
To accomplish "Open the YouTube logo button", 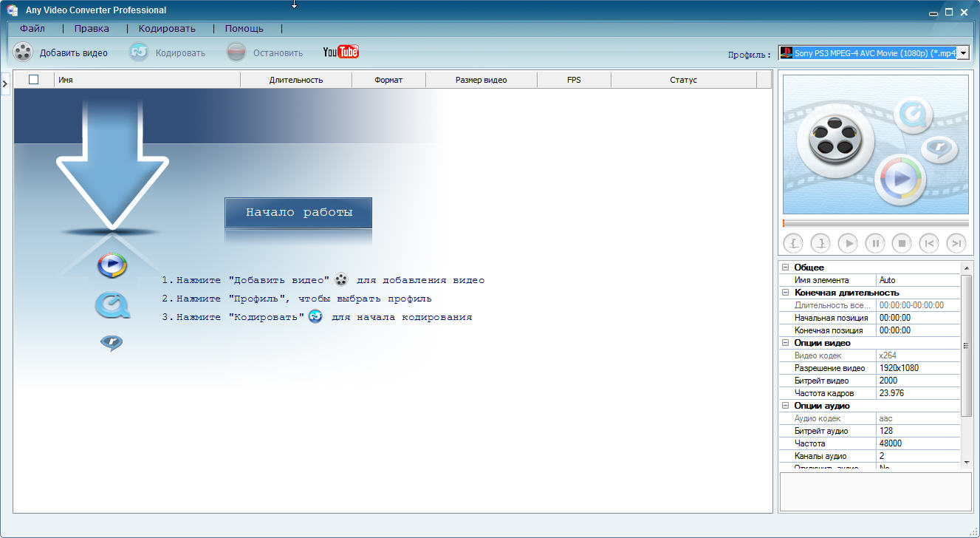I will (x=340, y=52).
